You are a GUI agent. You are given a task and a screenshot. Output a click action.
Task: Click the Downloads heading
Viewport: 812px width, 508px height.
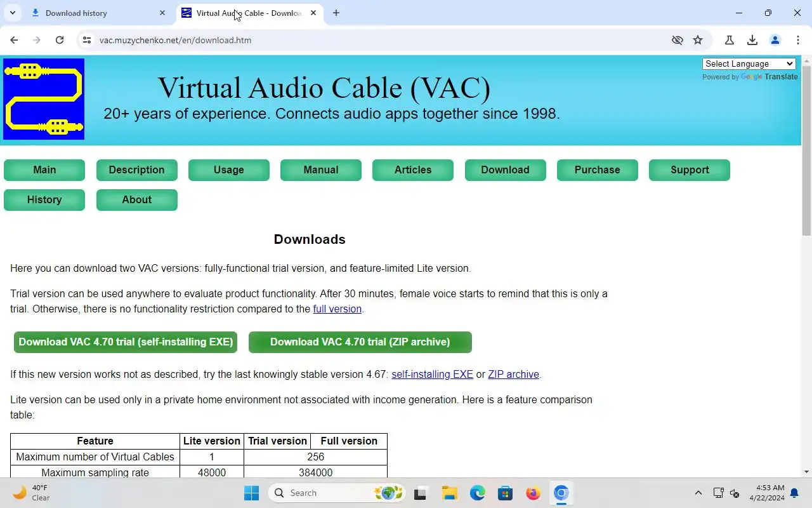pos(310,239)
